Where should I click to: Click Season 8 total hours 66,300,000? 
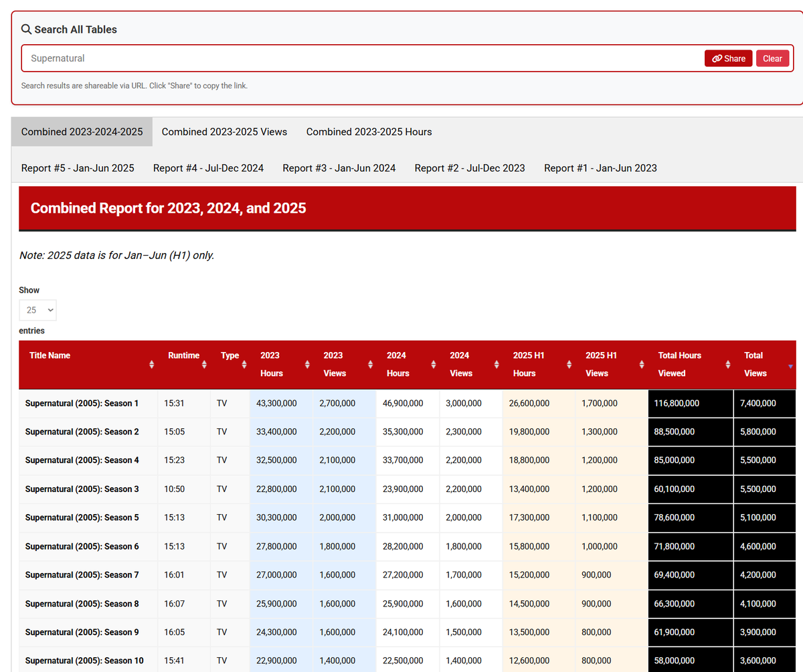coord(674,604)
